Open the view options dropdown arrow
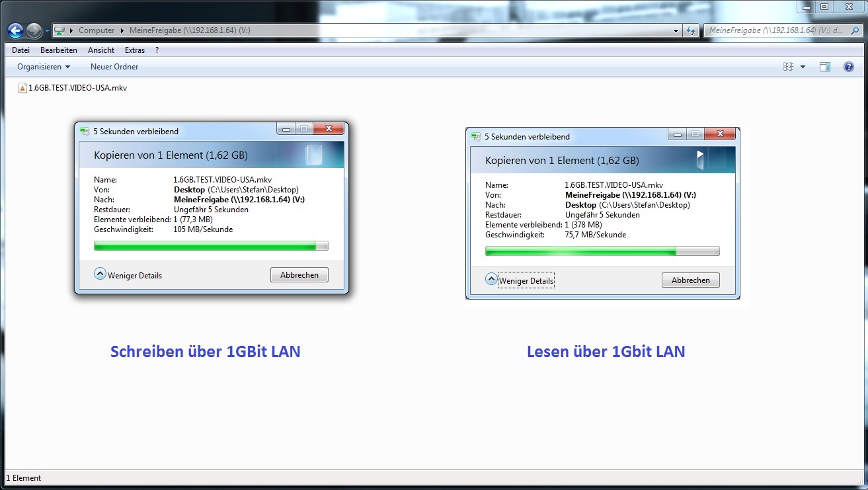The height and width of the screenshot is (490, 868). tap(803, 67)
